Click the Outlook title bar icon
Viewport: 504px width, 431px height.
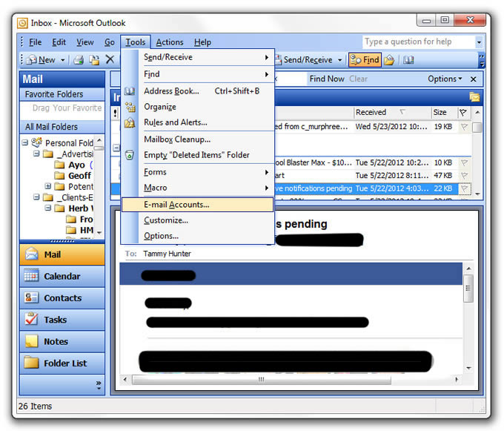click(x=22, y=23)
